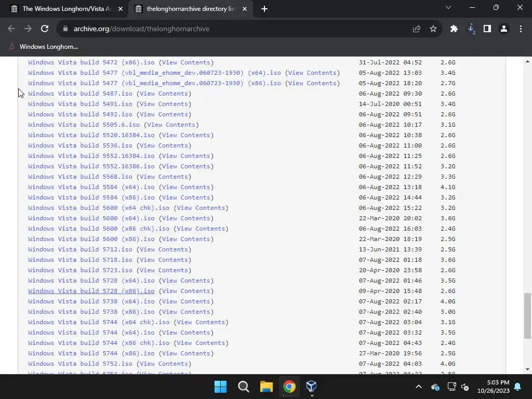View Contents of build 5491.iso
This screenshot has height=399, width=532.
pos(164,104)
